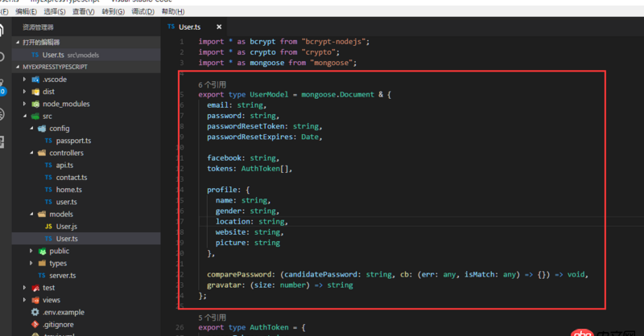Open passport.ts in the config folder
This screenshot has width=644, height=336.
(73, 141)
